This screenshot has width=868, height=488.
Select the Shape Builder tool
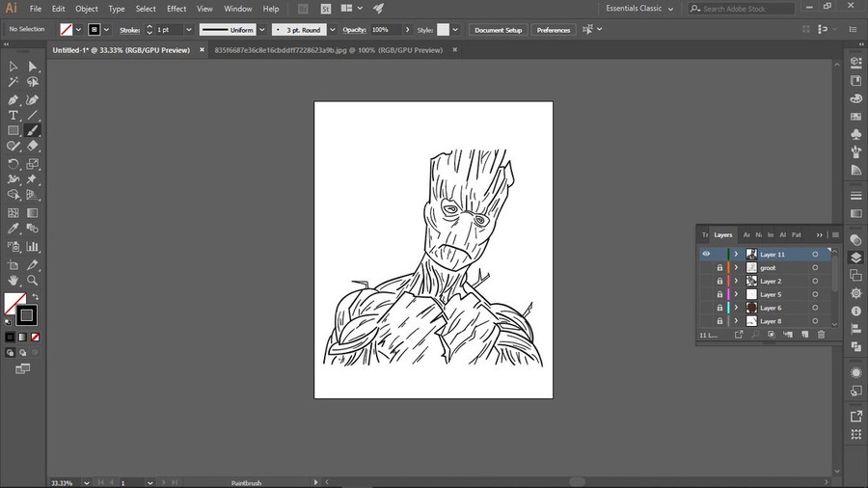(x=13, y=195)
